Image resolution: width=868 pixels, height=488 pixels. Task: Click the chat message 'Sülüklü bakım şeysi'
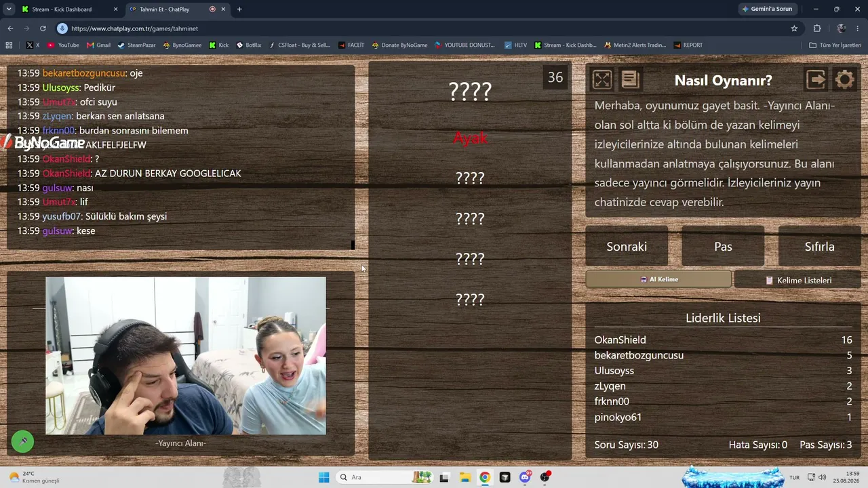(x=126, y=216)
